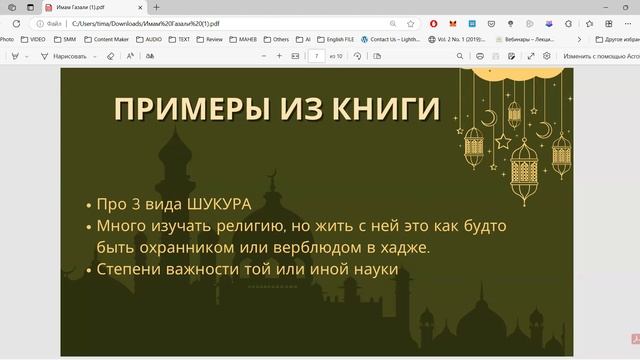Expand the bookmarks bar overflow chevron
Viewport: 640px width, 360px height.
point(579,40)
